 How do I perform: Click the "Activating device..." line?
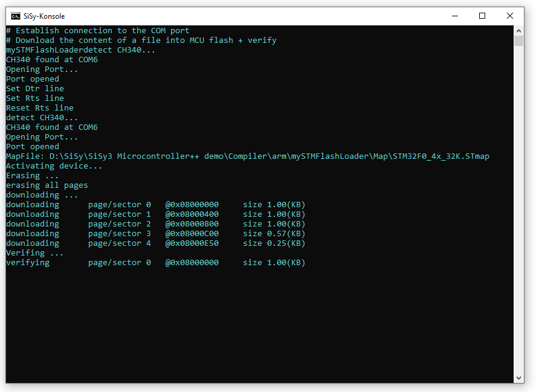[x=54, y=166]
